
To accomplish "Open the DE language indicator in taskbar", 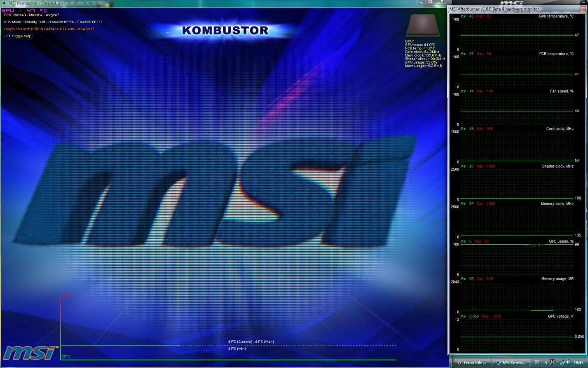I will pos(537,362).
